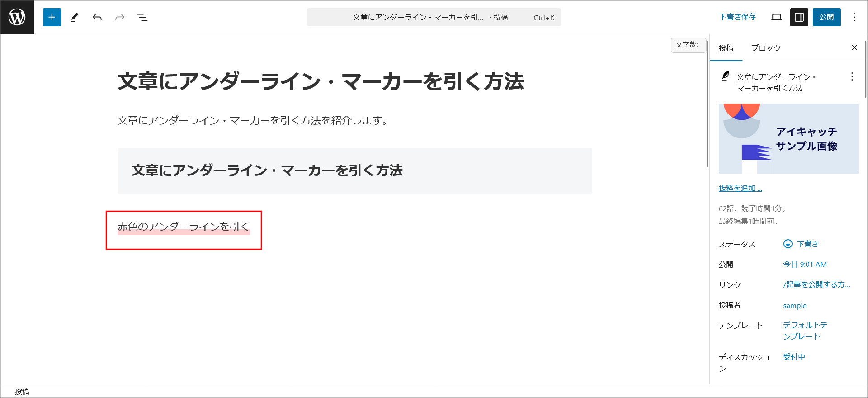Select the 投稿 sidebar tab

coord(726,47)
